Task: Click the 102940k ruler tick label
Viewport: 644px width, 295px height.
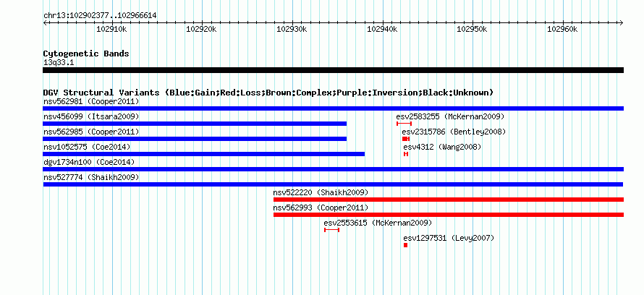Action: pyautogui.click(x=382, y=29)
